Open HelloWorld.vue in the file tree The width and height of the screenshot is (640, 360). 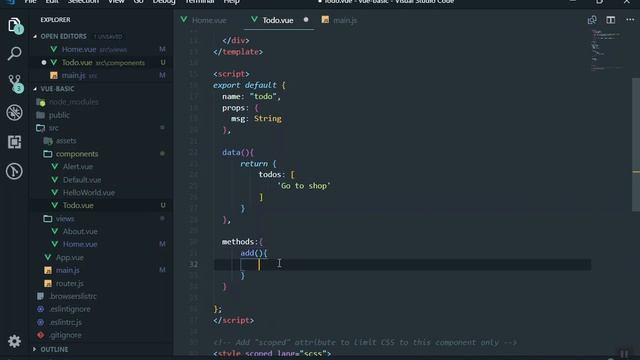coord(89,193)
